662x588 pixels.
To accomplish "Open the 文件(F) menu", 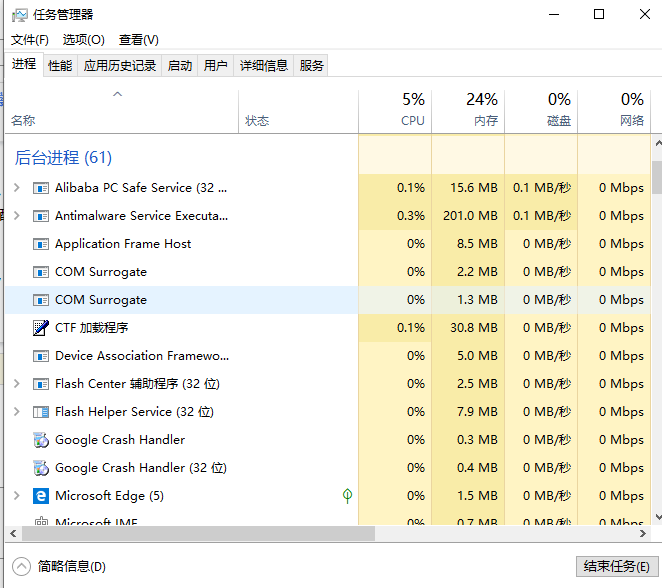I will (30, 40).
